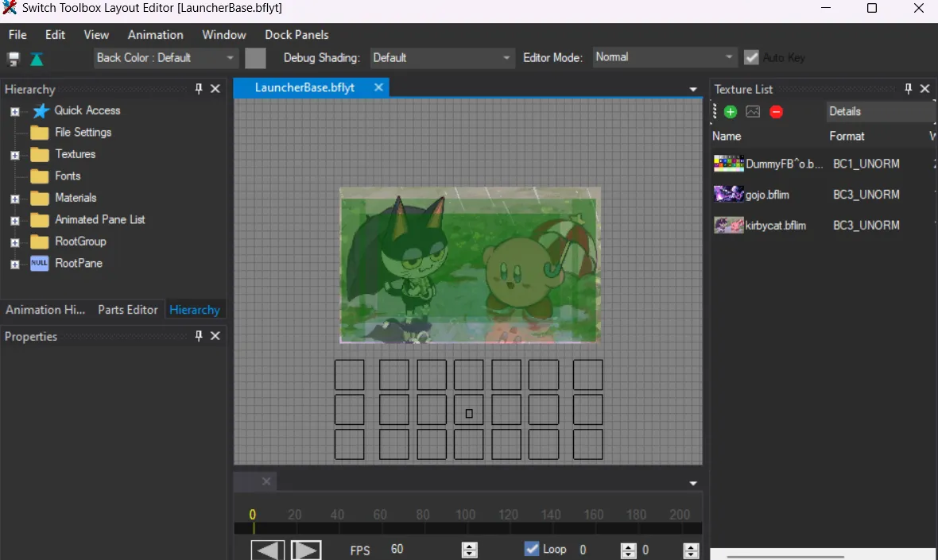The height and width of the screenshot is (560, 938).
Task: Toggle the Loop checkbox
Action: tap(532, 549)
